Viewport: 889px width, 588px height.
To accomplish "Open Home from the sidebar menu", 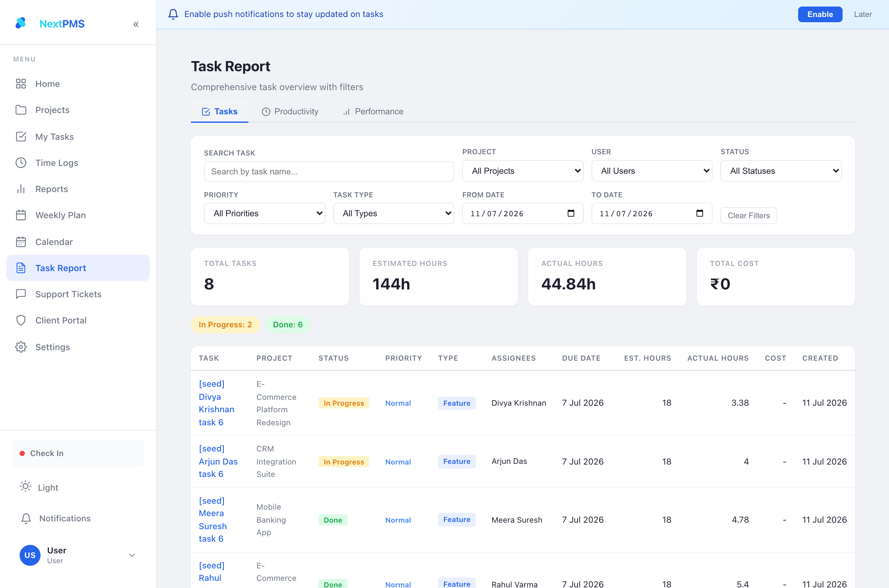I will click(x=78, y=84).
